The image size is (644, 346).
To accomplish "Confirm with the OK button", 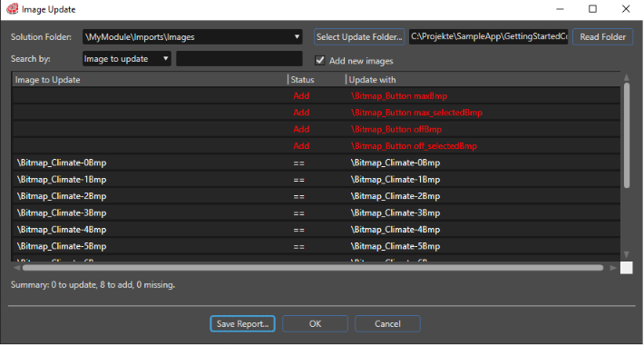I will 315,324.
